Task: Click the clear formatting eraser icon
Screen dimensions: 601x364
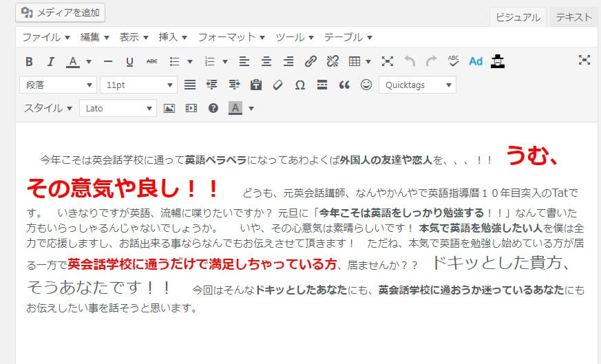Action: [x=278, y=85]
